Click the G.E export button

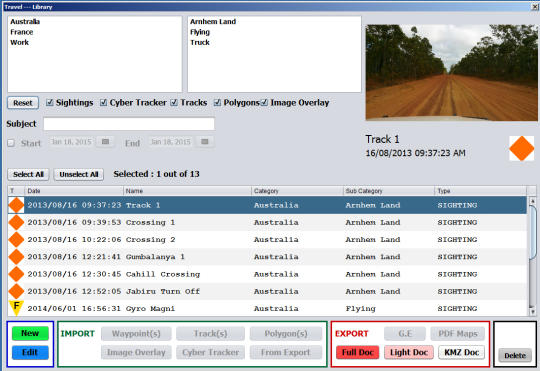point(405,333)
